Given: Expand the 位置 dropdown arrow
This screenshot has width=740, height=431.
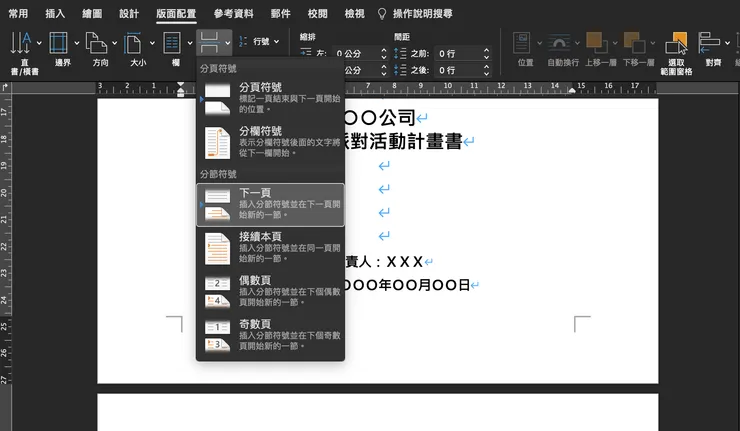Looking at the screenshot, I should [x=539, y=43].
